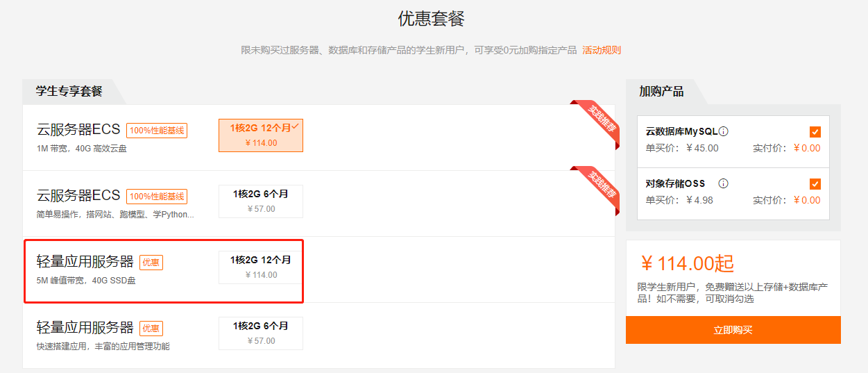Uncheck the 云数据库MySQL add-on checkbox
This screenshot has height=373, width=868.
pos(815,132)
